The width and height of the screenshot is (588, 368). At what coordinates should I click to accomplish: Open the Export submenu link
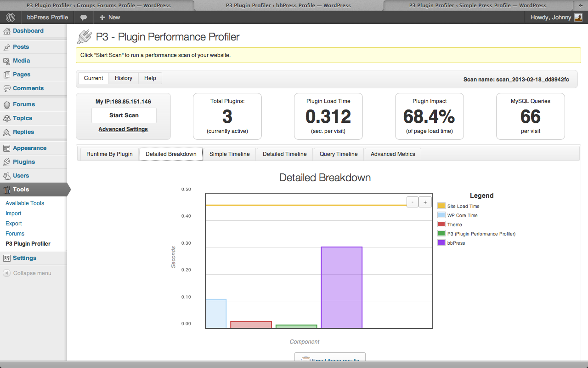[x=14, y=224]
